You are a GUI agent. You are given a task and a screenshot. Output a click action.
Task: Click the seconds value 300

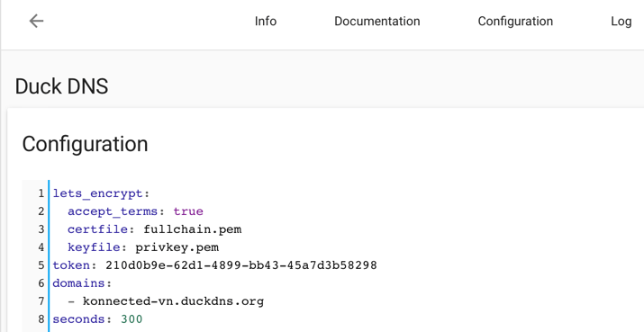click(x=132, y=319)
